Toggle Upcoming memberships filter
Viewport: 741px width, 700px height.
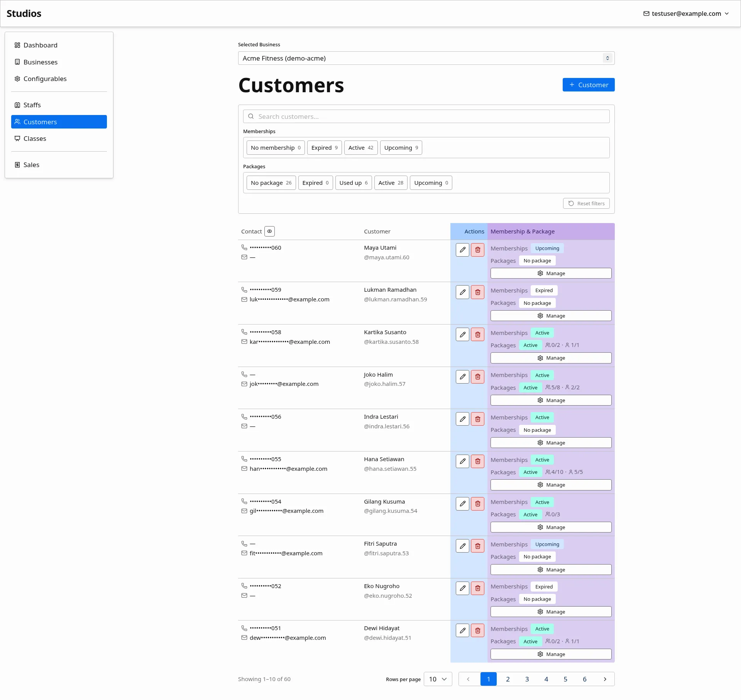click(401, 147)
